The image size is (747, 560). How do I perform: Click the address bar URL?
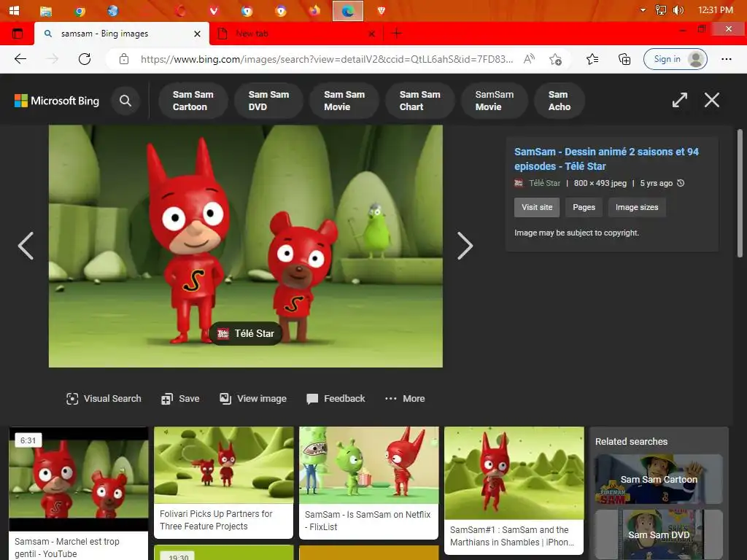(327, 59)
